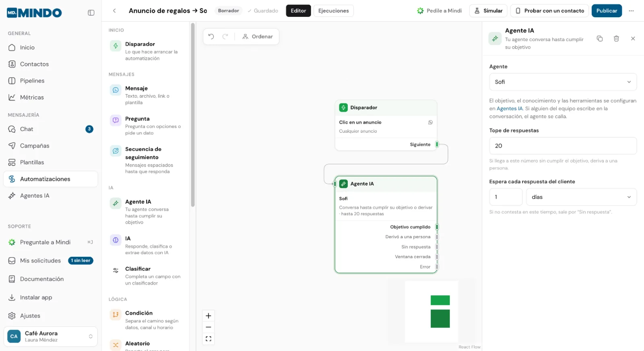The image size is (644, 351).
Task: Open Chat with 3 unread
Action: coord(51,129)
